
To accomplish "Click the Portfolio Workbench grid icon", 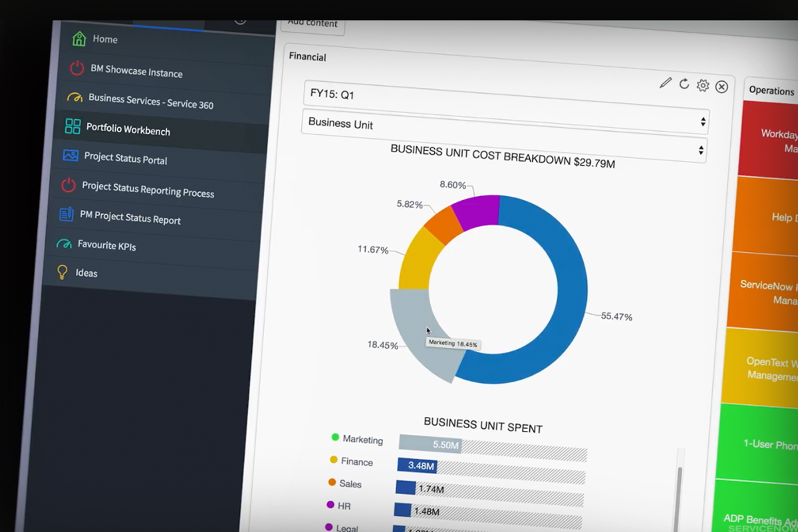I will [x=72, y=126].
